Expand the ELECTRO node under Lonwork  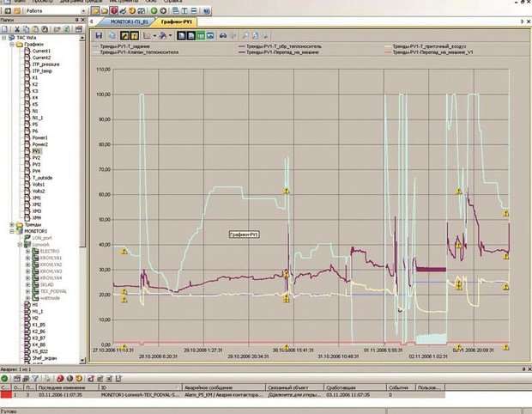[x=27, y=252]
